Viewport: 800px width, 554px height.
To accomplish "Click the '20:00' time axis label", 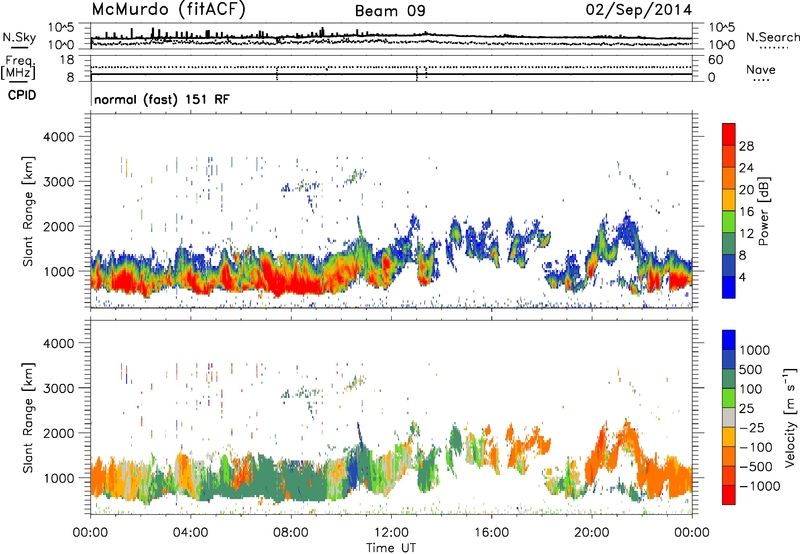I will pos(592,533).
